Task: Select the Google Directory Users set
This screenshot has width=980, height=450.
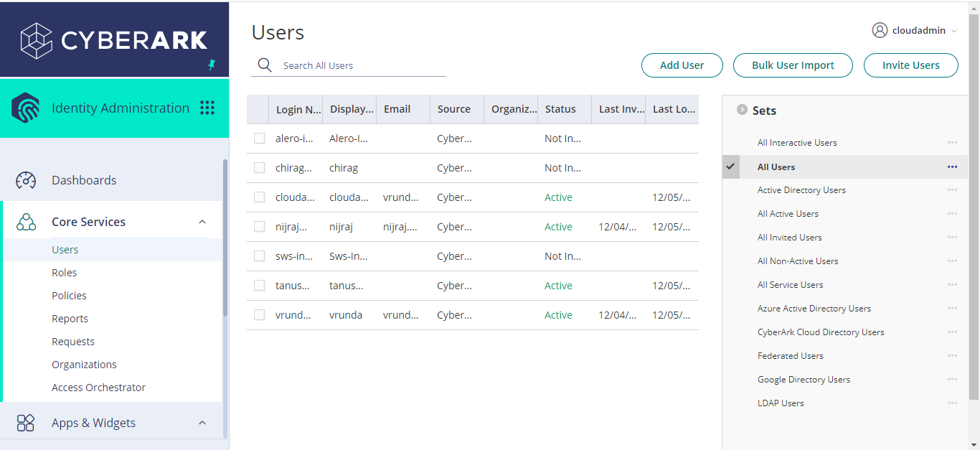Action: pos(804,380)
